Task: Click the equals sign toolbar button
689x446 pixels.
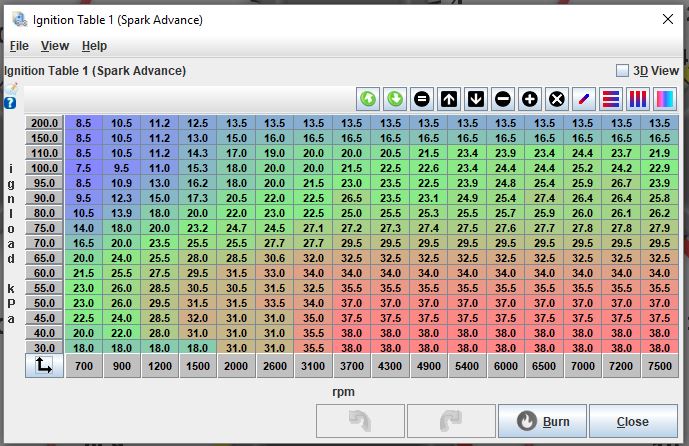Action: point(422,99)
